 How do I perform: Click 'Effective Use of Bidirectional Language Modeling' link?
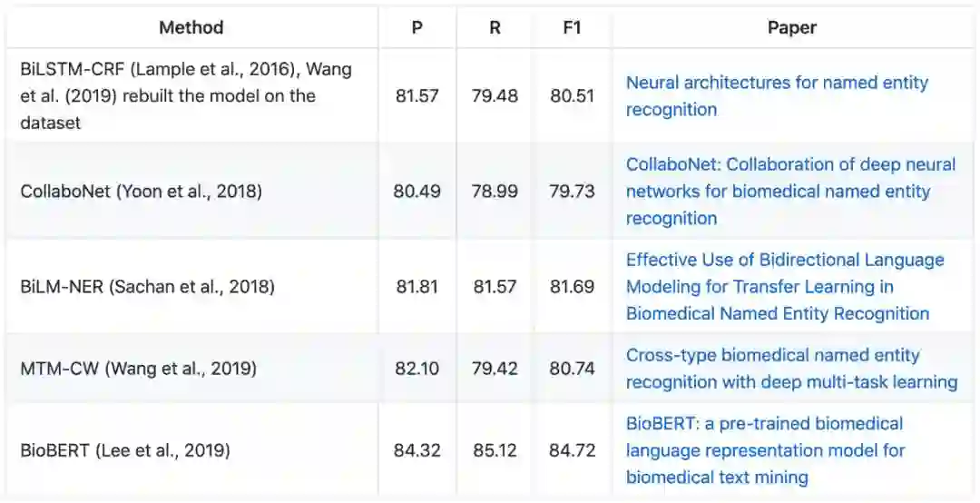pos(785,260)
